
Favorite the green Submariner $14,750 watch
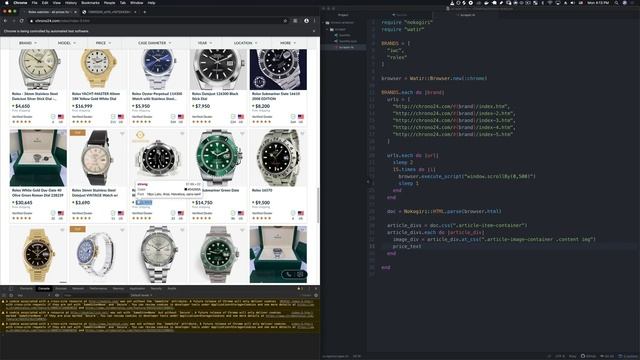click(x=242, y=133)
